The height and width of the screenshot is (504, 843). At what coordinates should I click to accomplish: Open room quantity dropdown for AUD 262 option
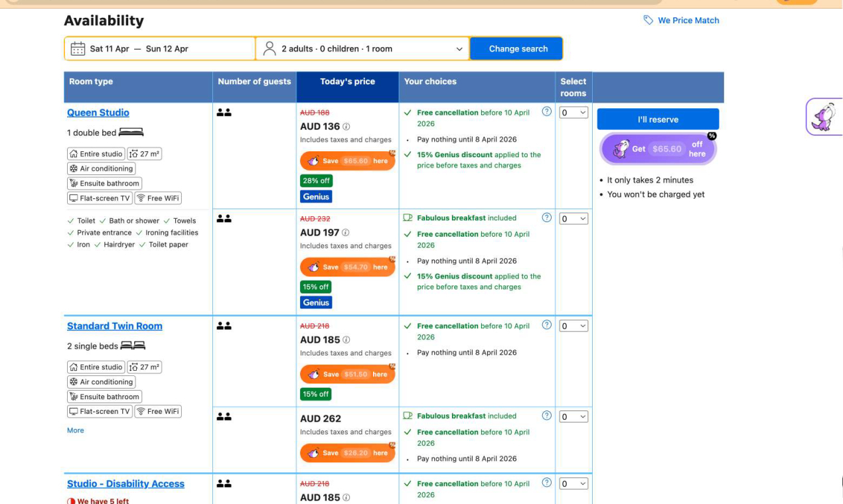574,417
